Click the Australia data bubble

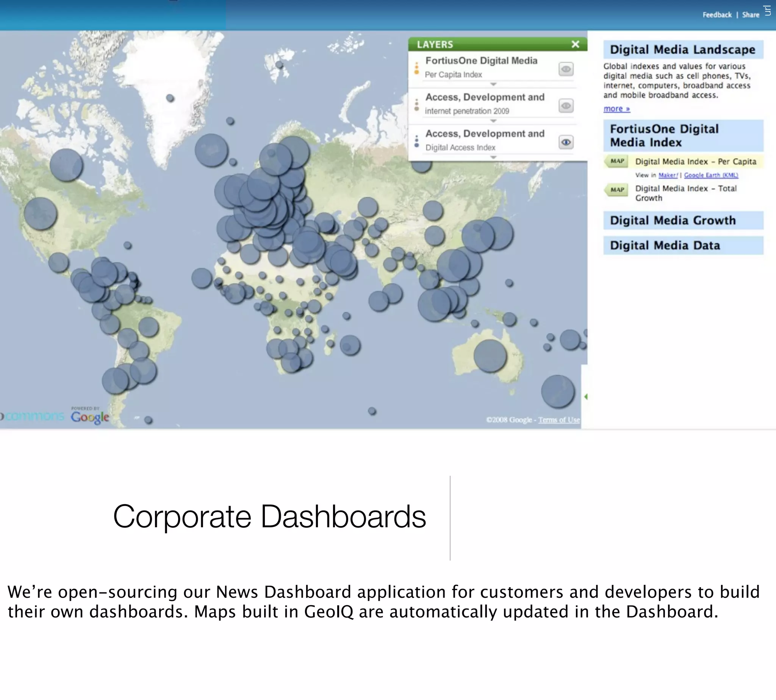pyautogui.click(x=490, y=356)
